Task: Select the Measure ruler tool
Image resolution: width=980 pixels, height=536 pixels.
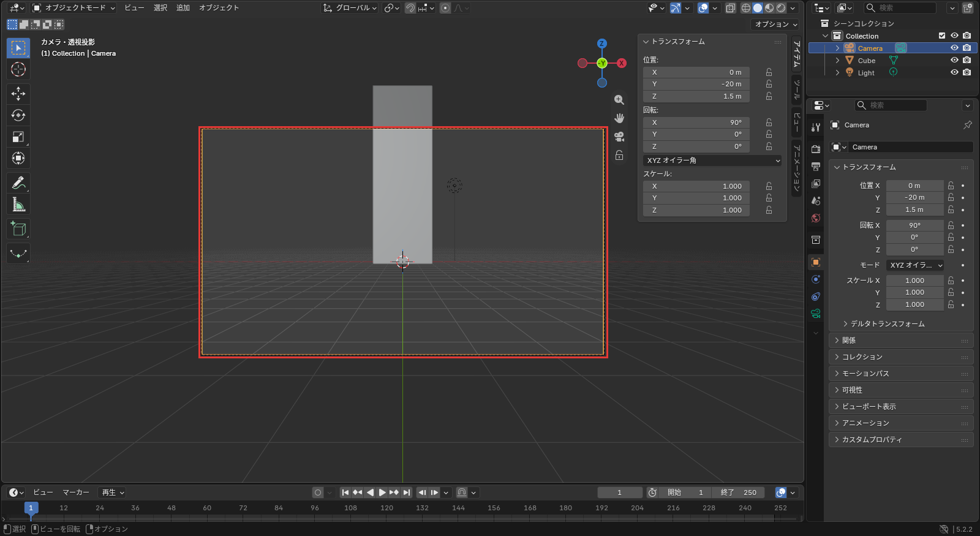Action: (18, 205)
